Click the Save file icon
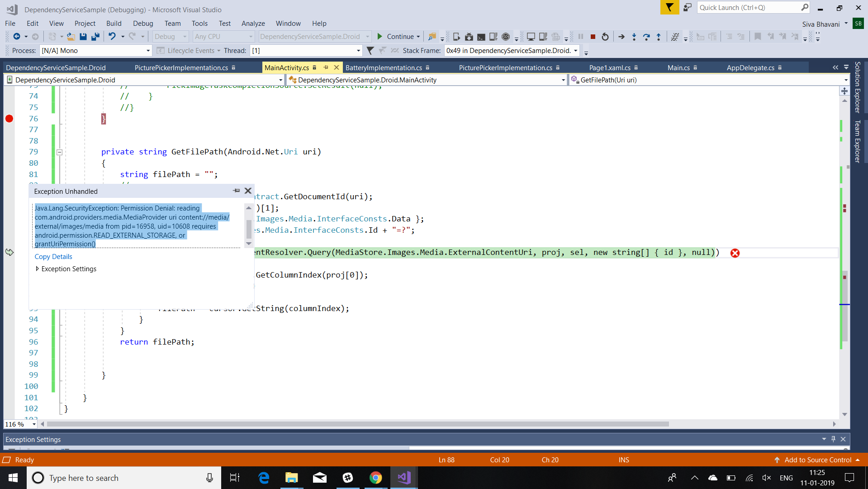This screenshot has height=489, width=868. (83, 36)
